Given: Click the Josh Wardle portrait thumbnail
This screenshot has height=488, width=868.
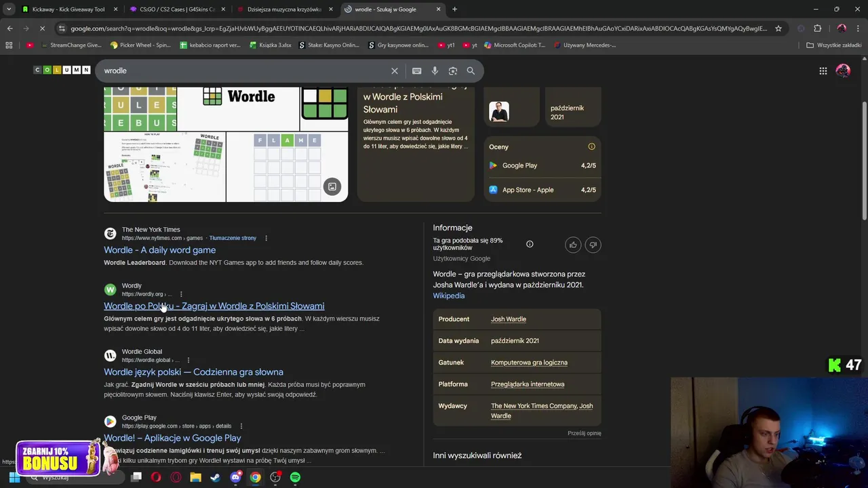Looking at the screenshot, I should (499, 111).
